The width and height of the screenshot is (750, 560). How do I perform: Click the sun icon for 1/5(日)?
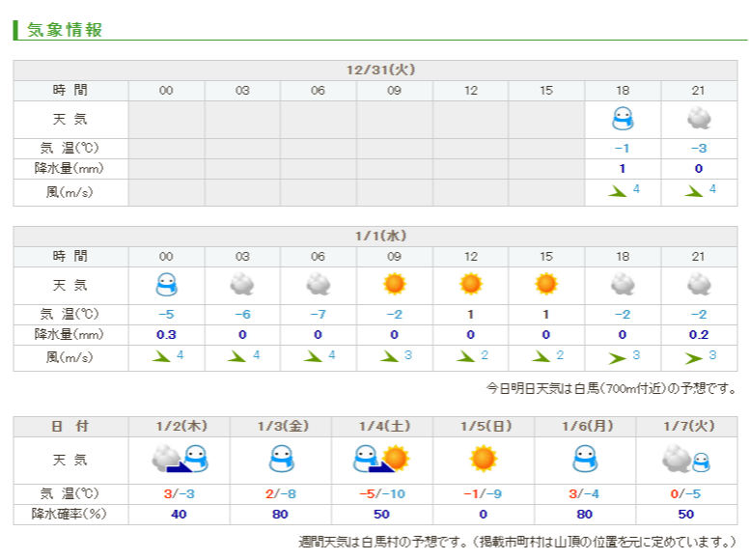pyautogui.click(x=483, y=459)
